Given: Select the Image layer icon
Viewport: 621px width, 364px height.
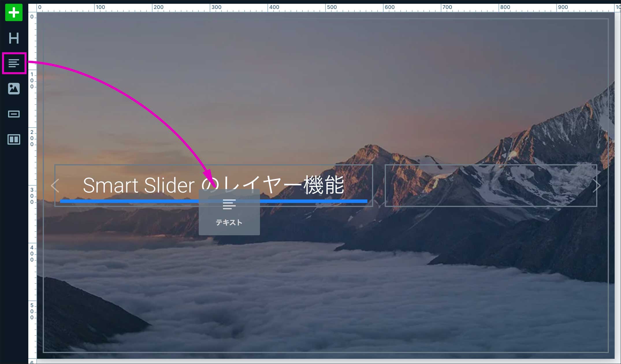Looking at the screenshot, I should pyautogui.click(x=14, y=89).
